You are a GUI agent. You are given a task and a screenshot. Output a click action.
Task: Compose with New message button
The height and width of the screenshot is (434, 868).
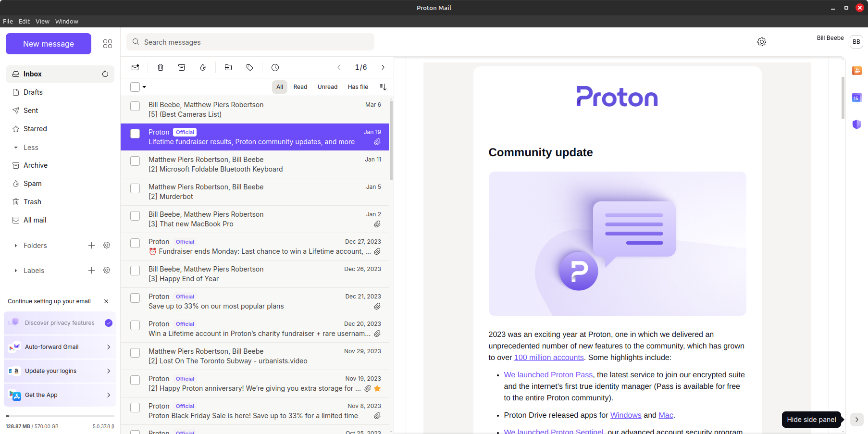(49, 44)
